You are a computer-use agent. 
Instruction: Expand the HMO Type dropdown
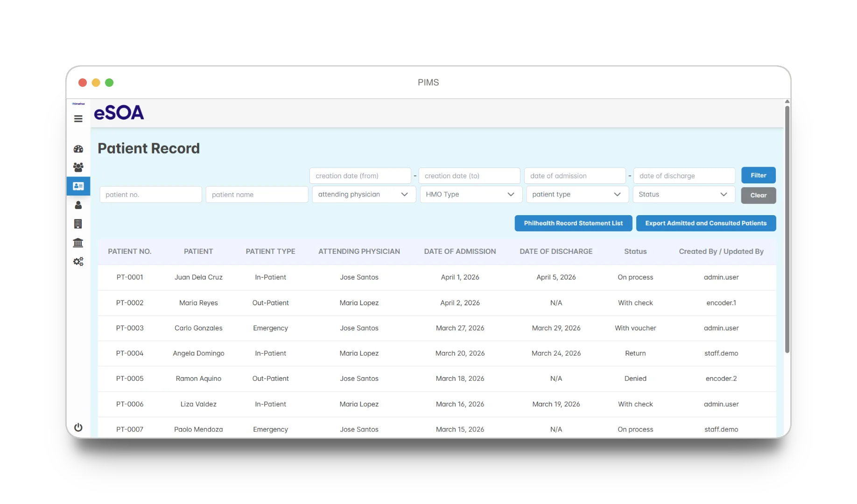(x=471, y=195)
